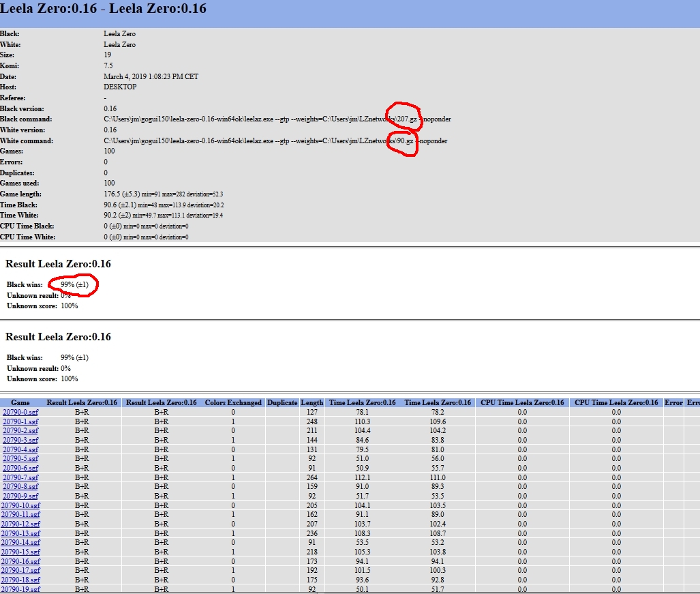Image resolution: width=700 pixels, height=594 pixels.
Task: Open the 20790-10.sgf game file
Action: tap(20, 505)
